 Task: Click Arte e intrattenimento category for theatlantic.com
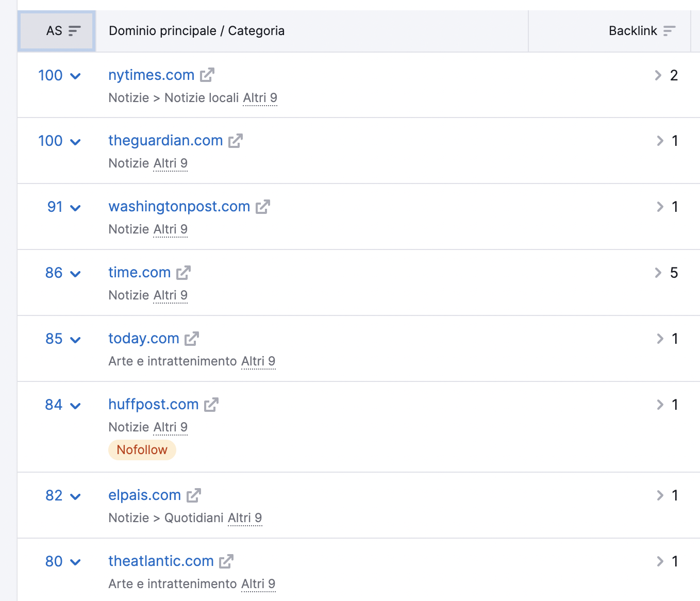tap(173, 584)
